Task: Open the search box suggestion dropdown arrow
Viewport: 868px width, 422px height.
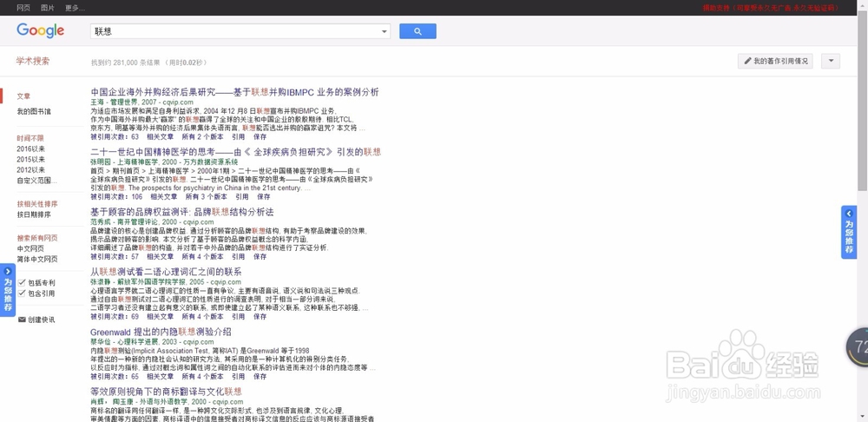Action: click(x=385, y=31)
